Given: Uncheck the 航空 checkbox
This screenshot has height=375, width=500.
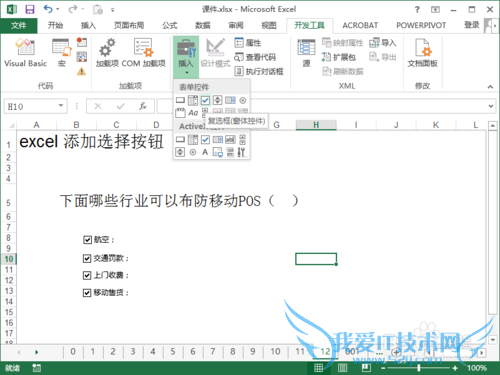Looking at the screenshot, I should pyautogui.click(x=87, y=240).
